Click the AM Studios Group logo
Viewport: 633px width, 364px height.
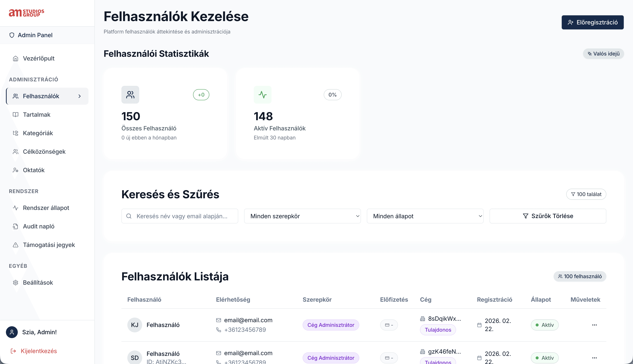(x=26, y=13)
